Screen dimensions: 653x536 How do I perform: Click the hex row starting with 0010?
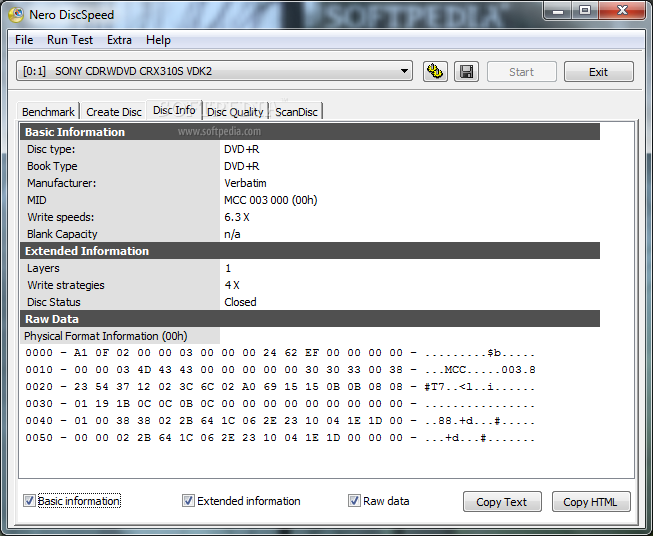[280, 370]
